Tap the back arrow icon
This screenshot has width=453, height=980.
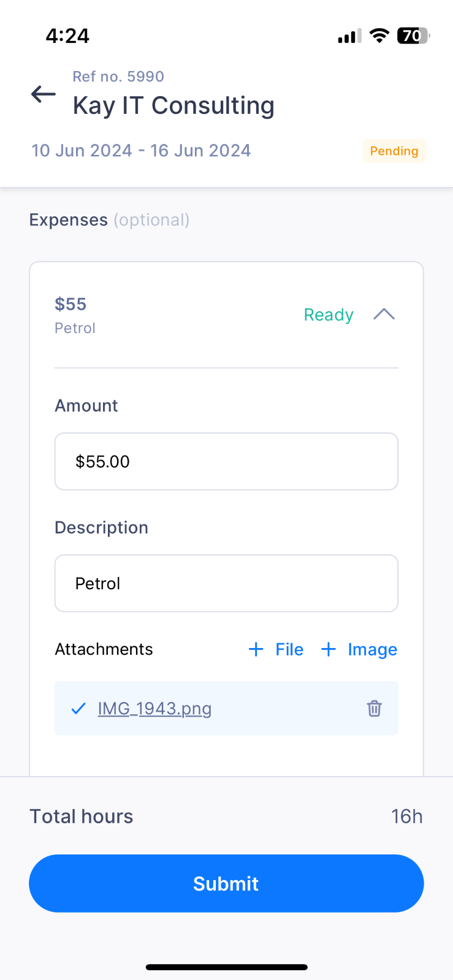click(x=44, y=94)
